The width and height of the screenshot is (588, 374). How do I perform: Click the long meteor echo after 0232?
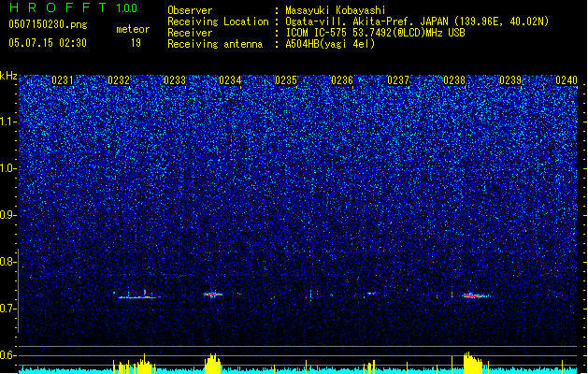139,297
